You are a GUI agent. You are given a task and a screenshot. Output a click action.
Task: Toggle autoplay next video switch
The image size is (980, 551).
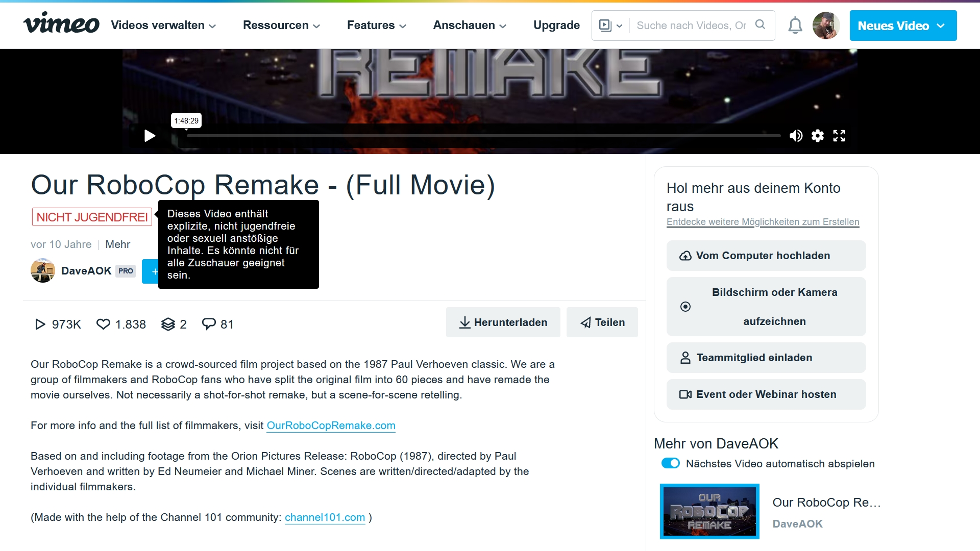pyautogui.click(x=670, y=463)
